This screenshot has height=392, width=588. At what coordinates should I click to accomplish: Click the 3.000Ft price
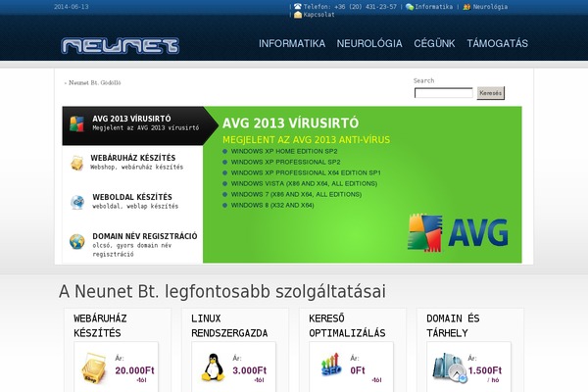point(249,370)
